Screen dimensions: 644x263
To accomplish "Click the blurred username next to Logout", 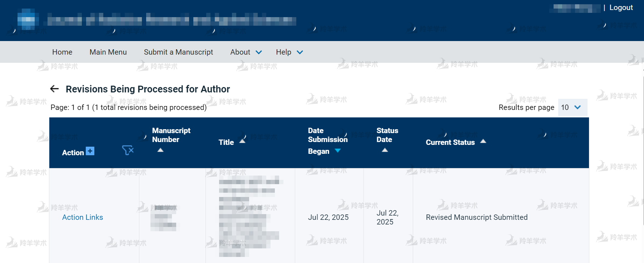I will [x=575, y=8].
